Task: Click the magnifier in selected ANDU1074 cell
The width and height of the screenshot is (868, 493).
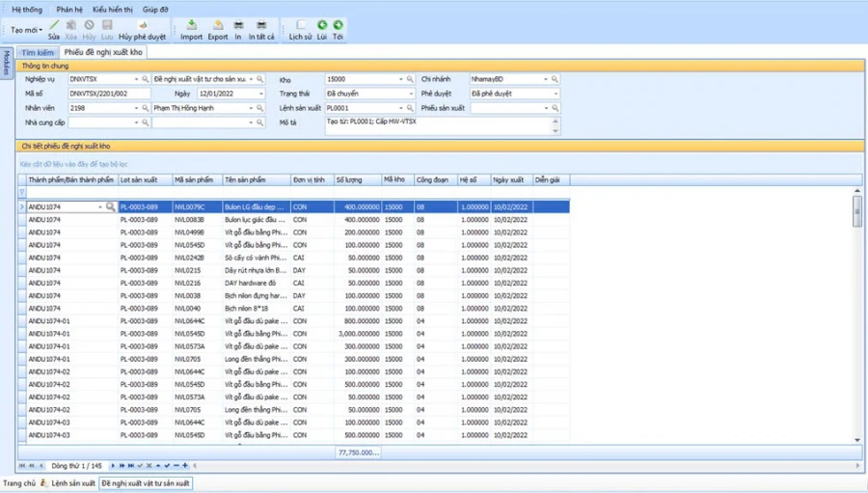Action: click(x=110, y=206)
